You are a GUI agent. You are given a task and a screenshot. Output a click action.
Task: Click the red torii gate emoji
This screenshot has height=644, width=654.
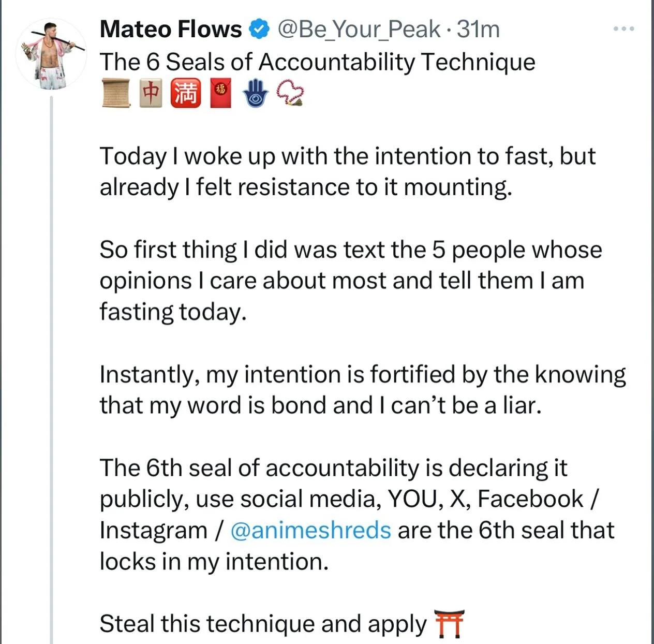coord(449,624)
